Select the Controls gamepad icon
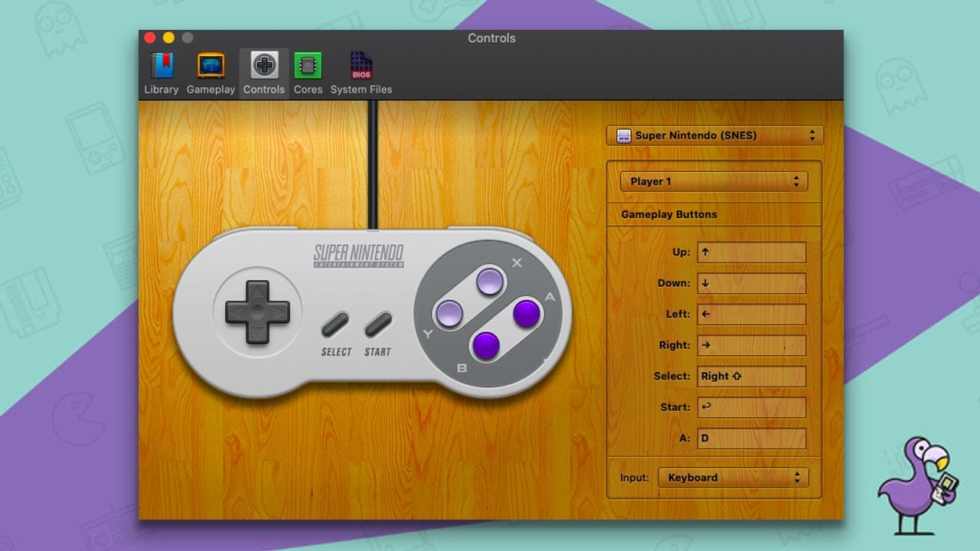 (x=264, y=66)
